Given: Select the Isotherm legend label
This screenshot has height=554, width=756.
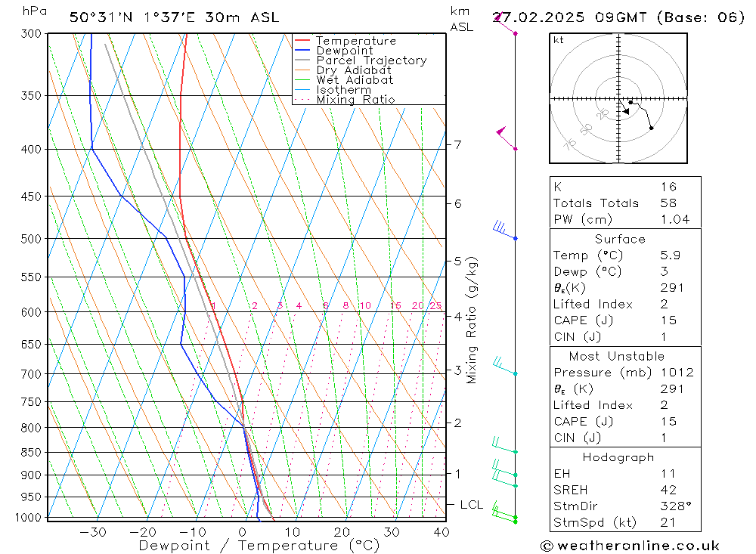Looking at the screenshot, I should tap(344, 90).
